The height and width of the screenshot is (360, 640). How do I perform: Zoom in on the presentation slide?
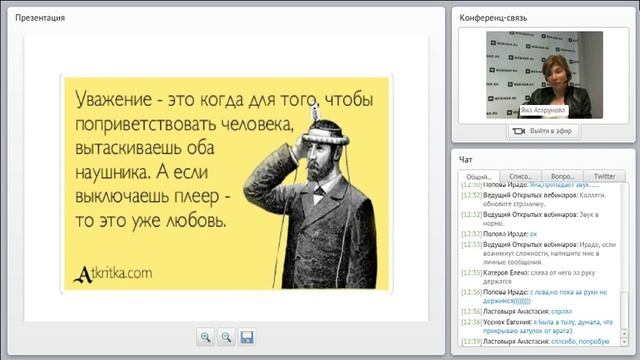(x=205, y=337)
